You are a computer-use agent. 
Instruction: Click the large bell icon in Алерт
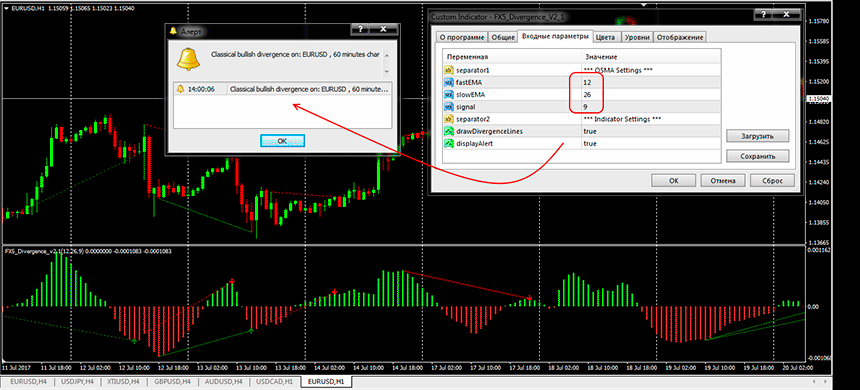pos(188,58)
